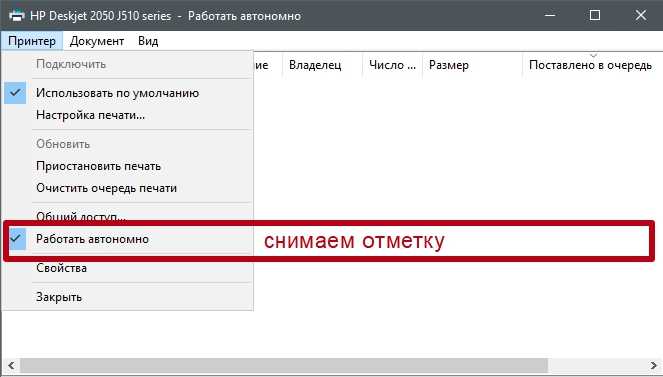663x377 pixels.
Task: Click the horizontal scrollbar right arrow
Action: [x=654, y=365]
